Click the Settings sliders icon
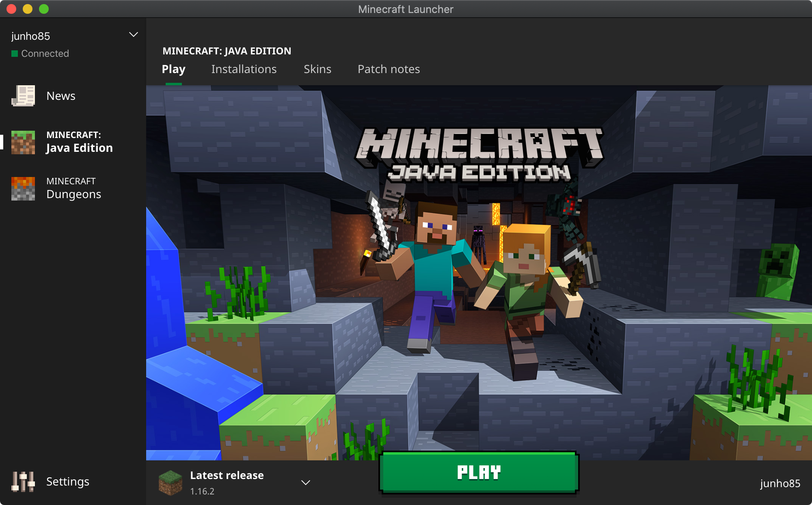 pyautogui.click(x=23, y=481)
